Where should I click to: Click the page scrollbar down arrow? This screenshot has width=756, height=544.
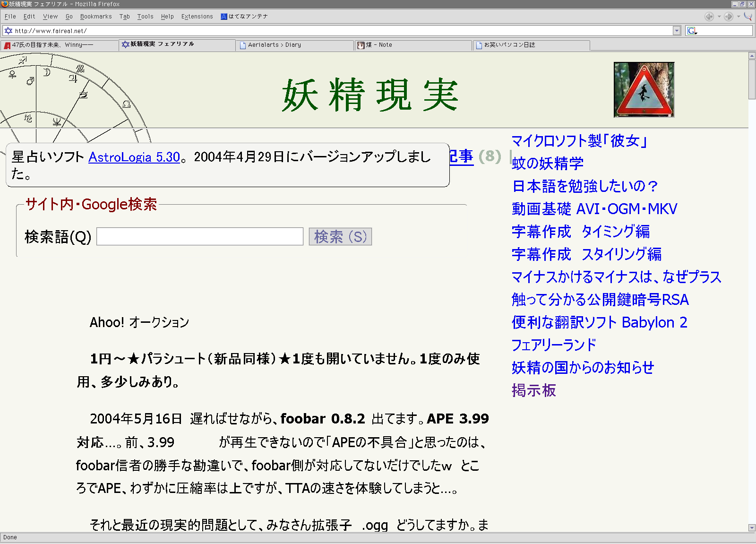click(x=752, y=527)
